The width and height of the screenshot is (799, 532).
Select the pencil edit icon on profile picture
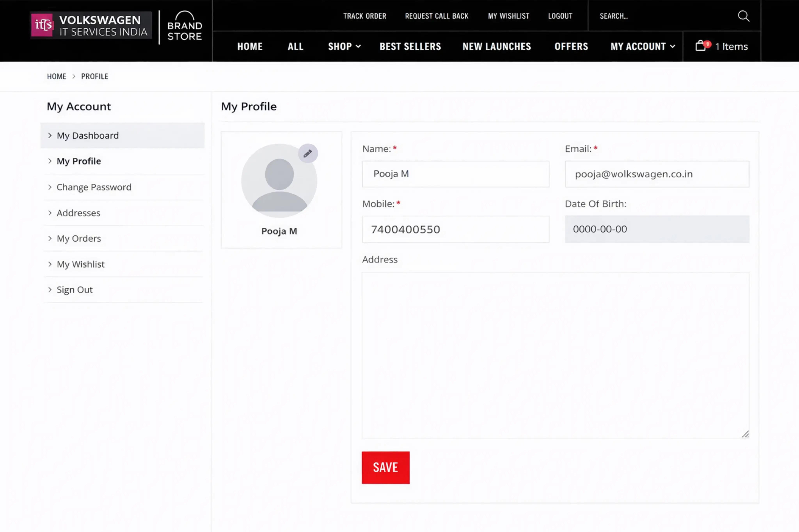[x=307, y=153]
